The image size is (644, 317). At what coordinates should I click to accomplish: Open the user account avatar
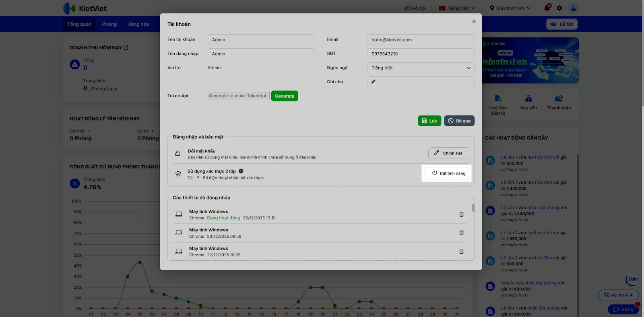574,8
